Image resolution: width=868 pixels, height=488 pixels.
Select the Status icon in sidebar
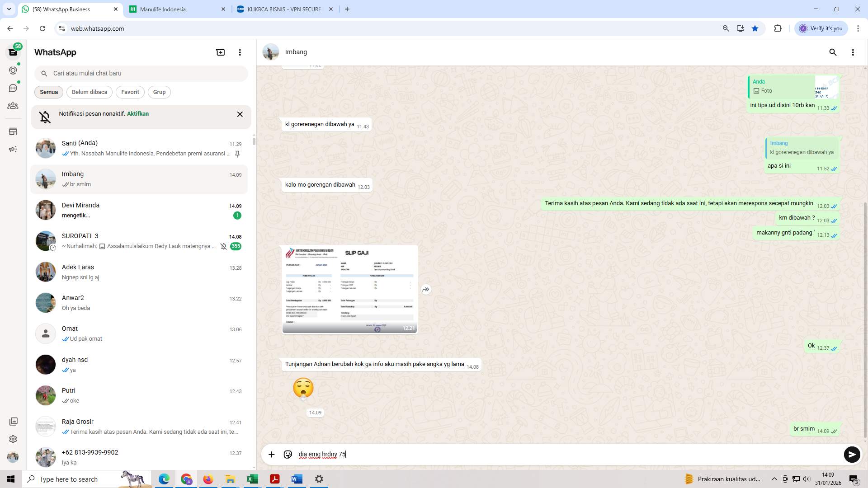(13, 70)
